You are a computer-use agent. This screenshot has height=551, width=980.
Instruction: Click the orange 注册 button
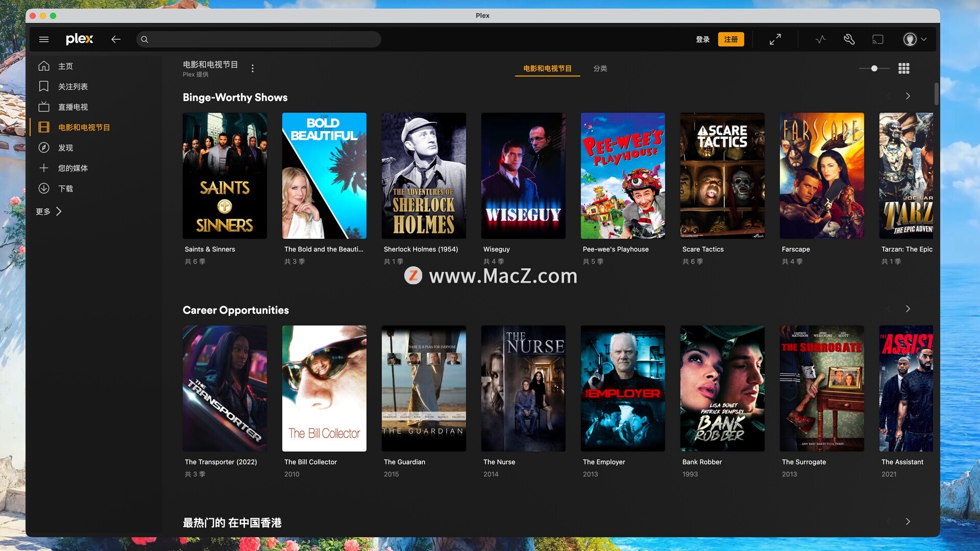[730, 39]
